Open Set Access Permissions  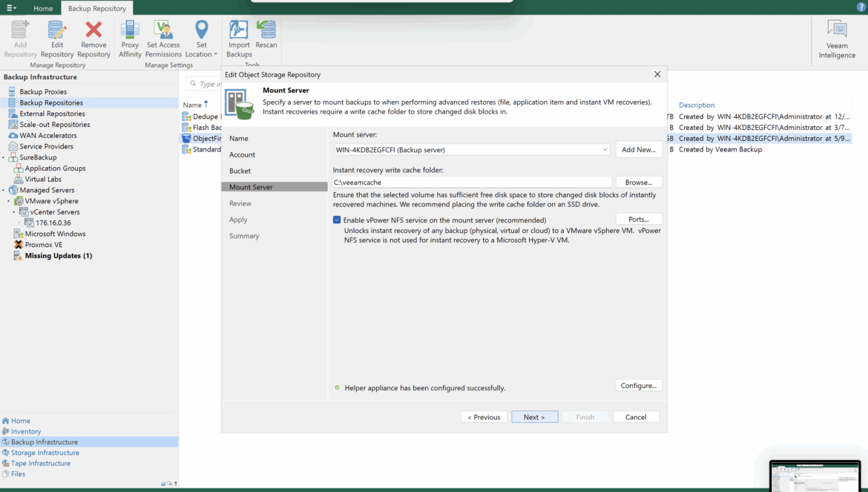click(x=163, y=38)
